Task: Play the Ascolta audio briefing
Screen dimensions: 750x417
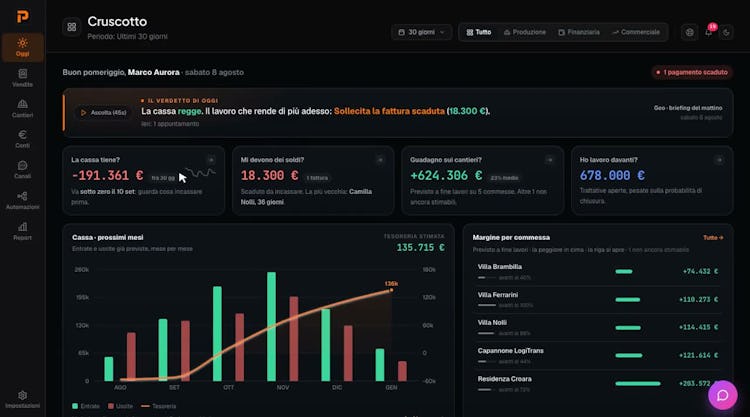Action: pyautogui.click(x=104, y=112)
